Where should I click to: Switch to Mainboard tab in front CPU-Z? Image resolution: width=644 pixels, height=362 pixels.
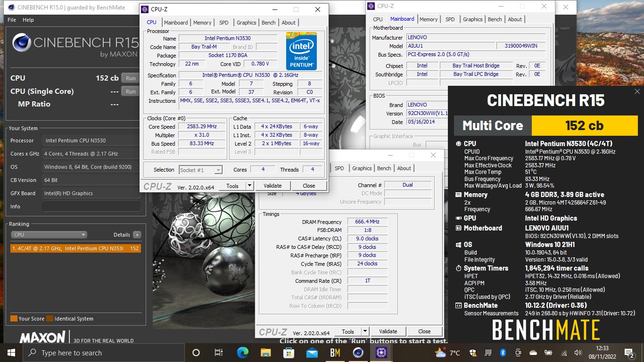pos(176,23)
